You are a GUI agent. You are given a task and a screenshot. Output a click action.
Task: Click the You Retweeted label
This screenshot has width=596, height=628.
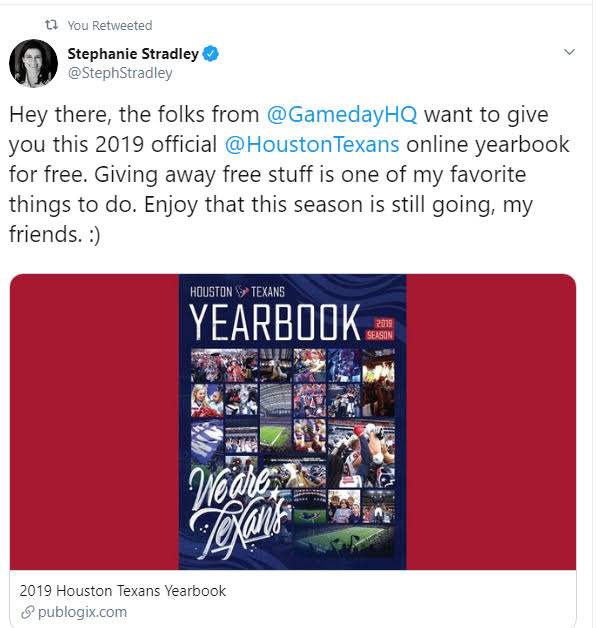click(x=110, y=26)
